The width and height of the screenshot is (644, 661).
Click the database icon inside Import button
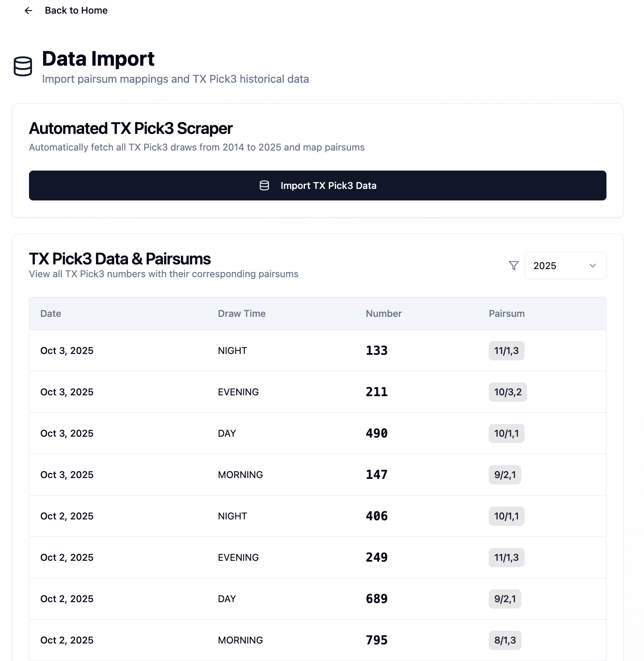pyautogui.click(x=264, y=186)
